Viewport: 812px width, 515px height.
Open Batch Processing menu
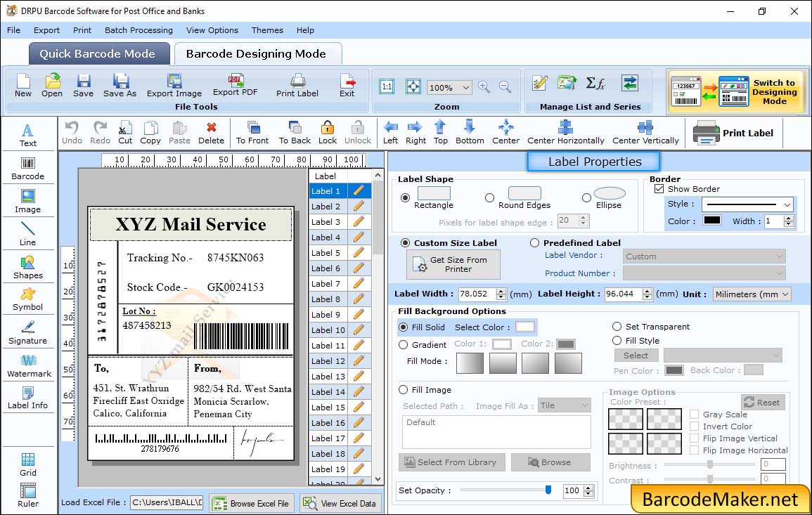[138, 30]
